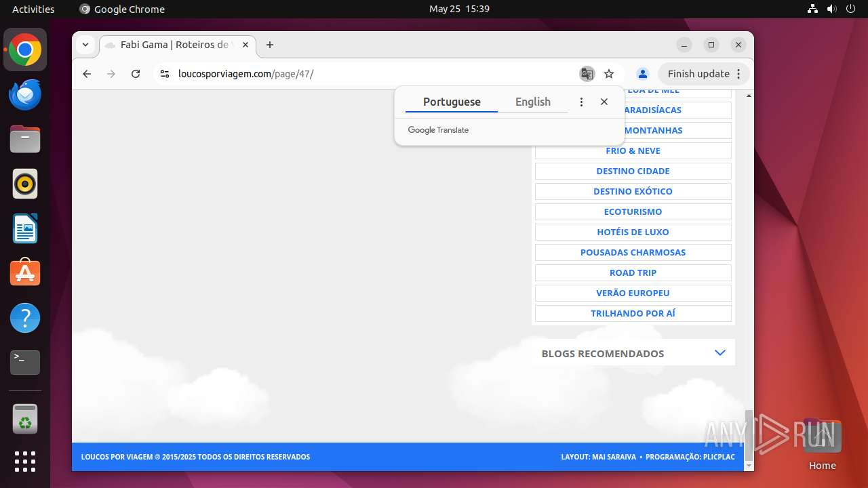
Task: Go forward with the forward arrow
Action: (111, 74)
